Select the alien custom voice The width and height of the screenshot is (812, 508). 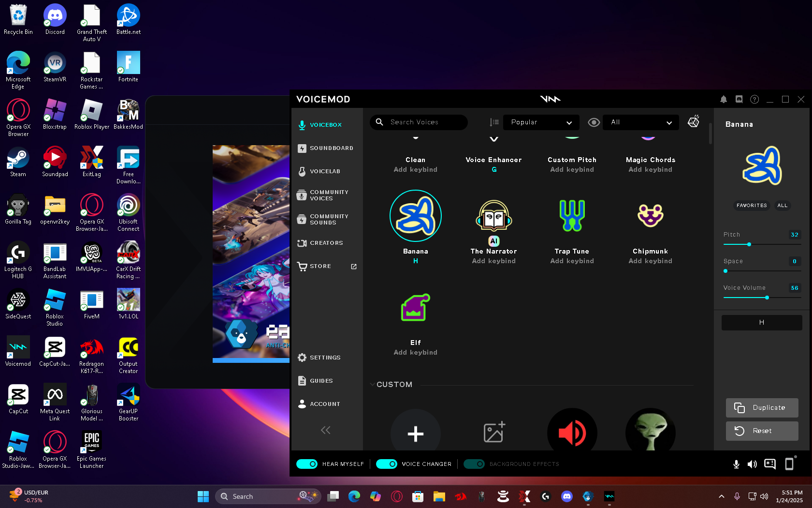point(650,431)
